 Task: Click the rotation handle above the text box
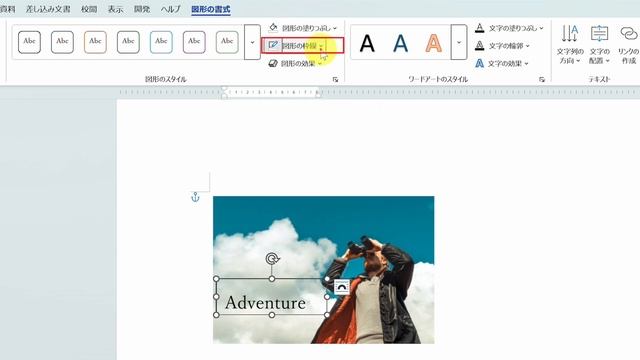pyautogui.click(x=272, y=258)
